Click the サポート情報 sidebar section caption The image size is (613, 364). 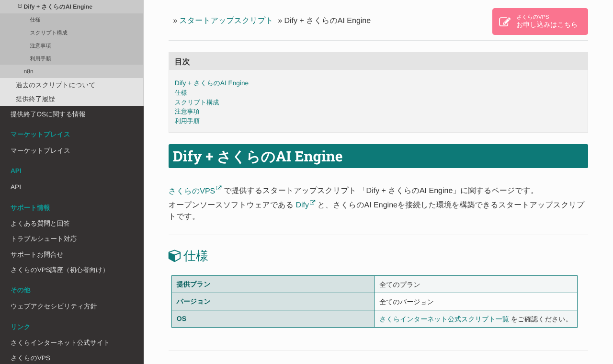point(30,207)
